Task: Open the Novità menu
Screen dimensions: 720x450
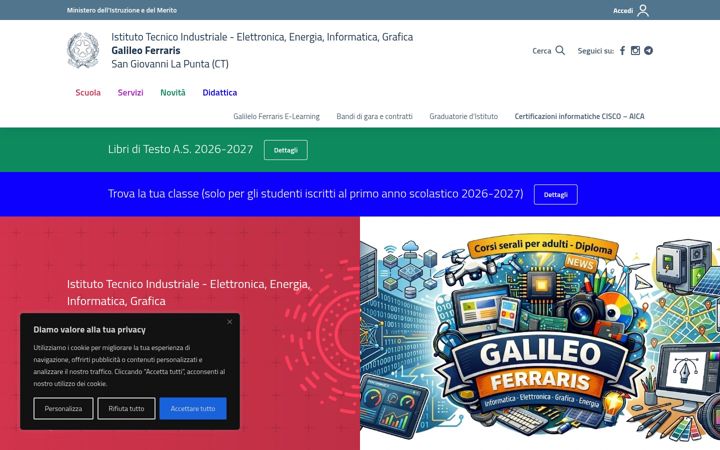Action: 173,92
